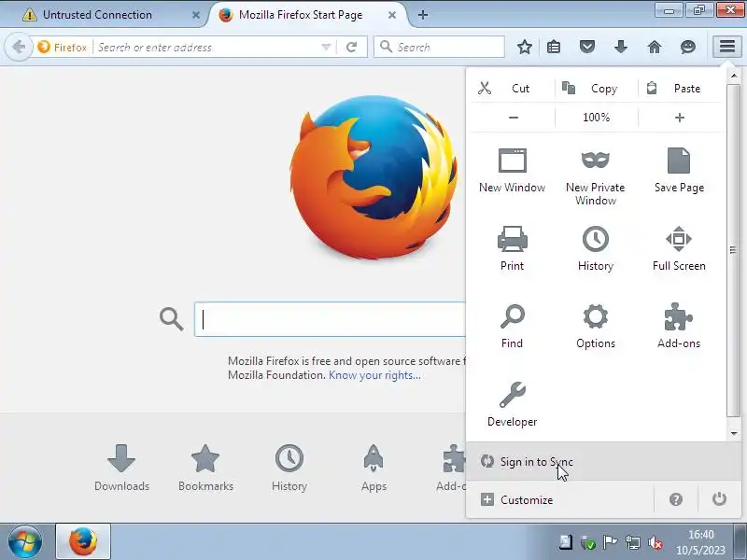Open downloads arrow in toolbar

[x=621, y=47]
